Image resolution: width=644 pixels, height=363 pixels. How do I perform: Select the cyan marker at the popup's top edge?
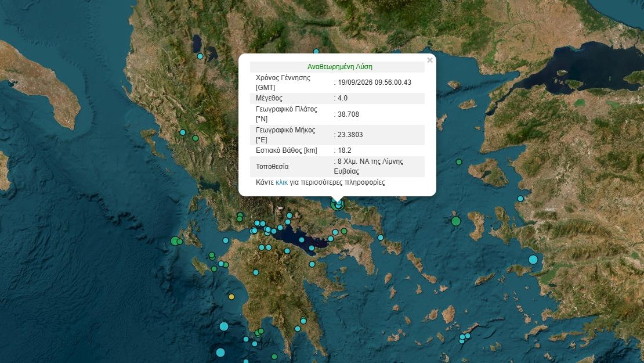[316, 52]
